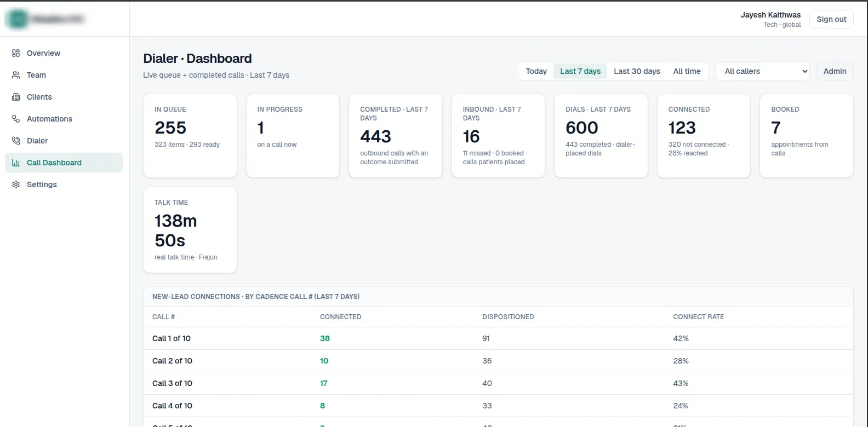Viewport: 868px width, 427px height.
Task: Click the Team people icon in sidebar
Action: pos(16,75)
